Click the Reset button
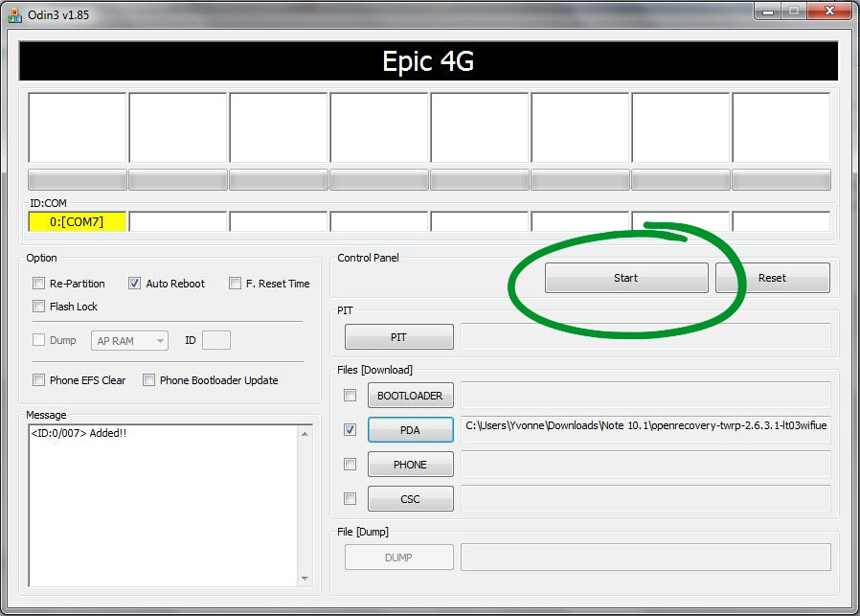This screenshot has height=616, width=860. [x=772, y=278]
